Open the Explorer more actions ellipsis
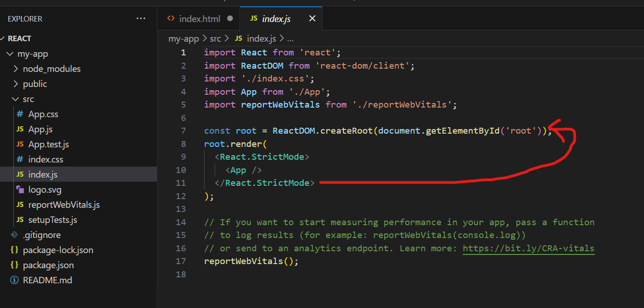Image resolution: width=644 pixels, height=308 pixels. [x=140, y=19]
